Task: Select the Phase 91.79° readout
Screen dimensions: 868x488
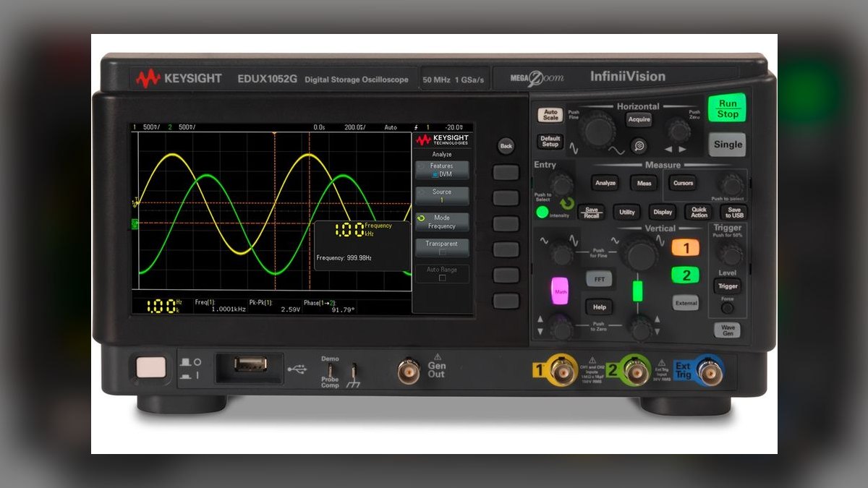Action: [329, 305]
